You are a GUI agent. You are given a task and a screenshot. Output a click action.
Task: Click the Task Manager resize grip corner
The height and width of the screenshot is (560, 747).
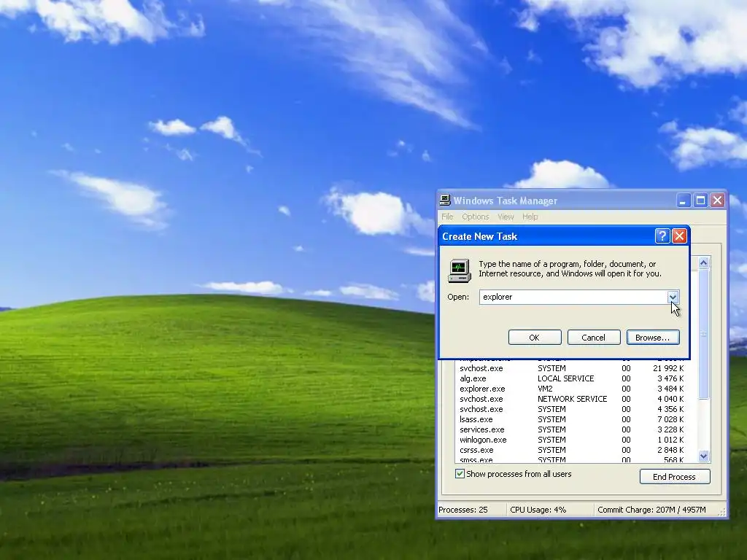(722, 513)
